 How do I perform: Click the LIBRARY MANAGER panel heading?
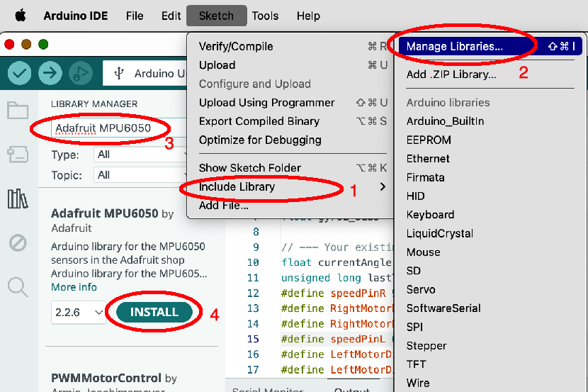point(94,104)
